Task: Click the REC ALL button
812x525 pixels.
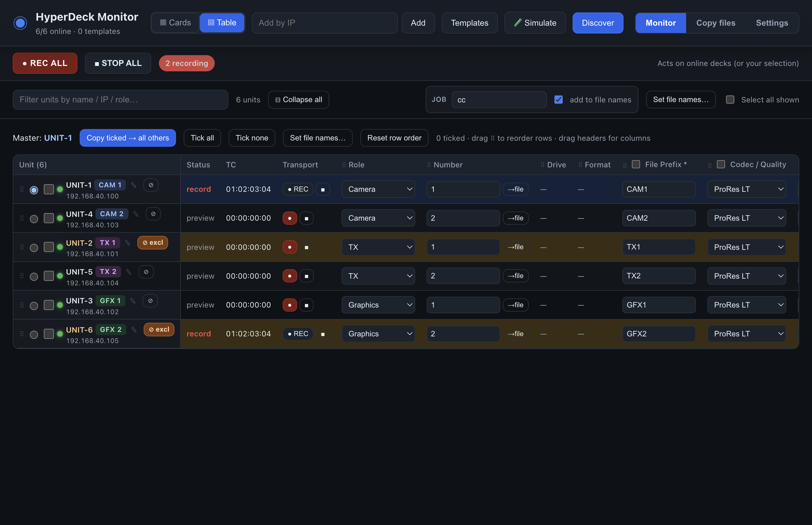Action: pos(45,63)
